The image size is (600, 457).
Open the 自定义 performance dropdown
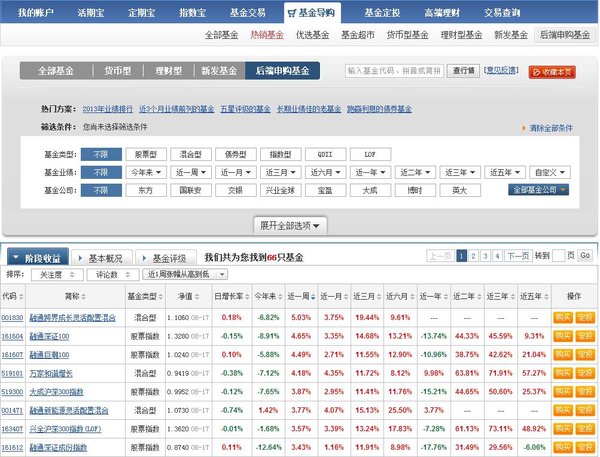pyautogui.click(x=550, y=172)
